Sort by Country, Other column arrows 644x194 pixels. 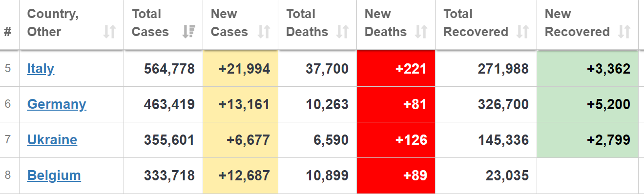110,32
